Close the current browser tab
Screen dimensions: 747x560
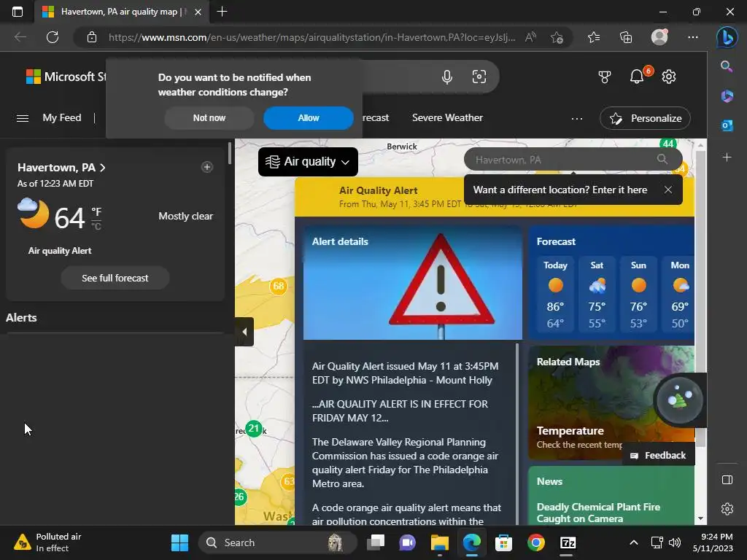[198, 12]
